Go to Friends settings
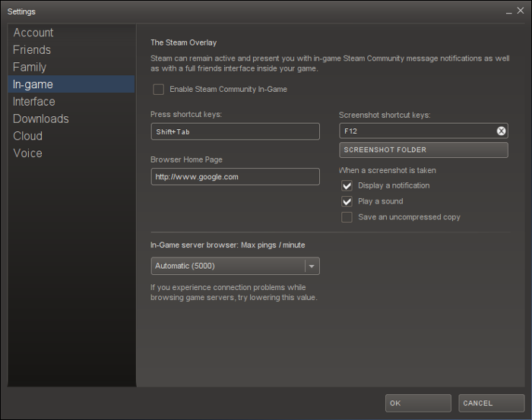 71,50
